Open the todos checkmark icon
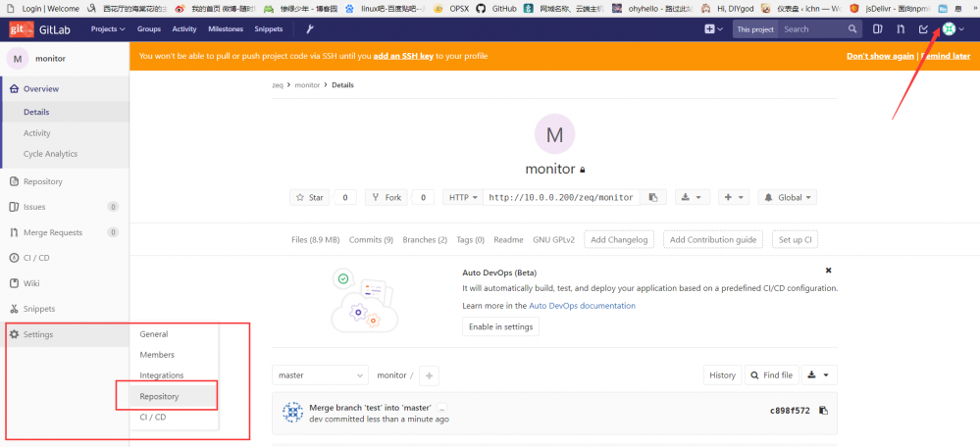 click(x=924, y=28)
